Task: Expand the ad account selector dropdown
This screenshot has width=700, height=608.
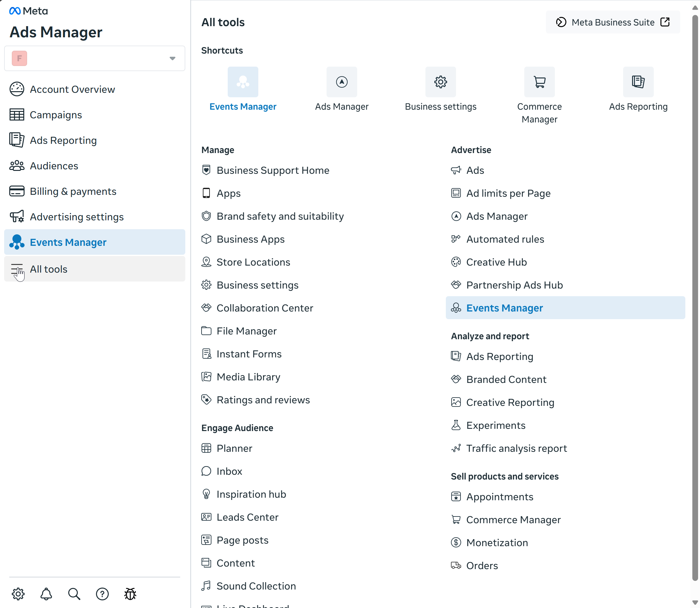Action: pyautogui.click(x=173, y=58)
